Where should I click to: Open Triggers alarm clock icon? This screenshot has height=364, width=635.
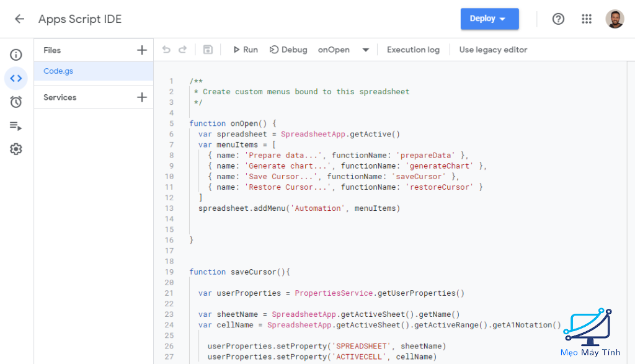click(16, 102)
